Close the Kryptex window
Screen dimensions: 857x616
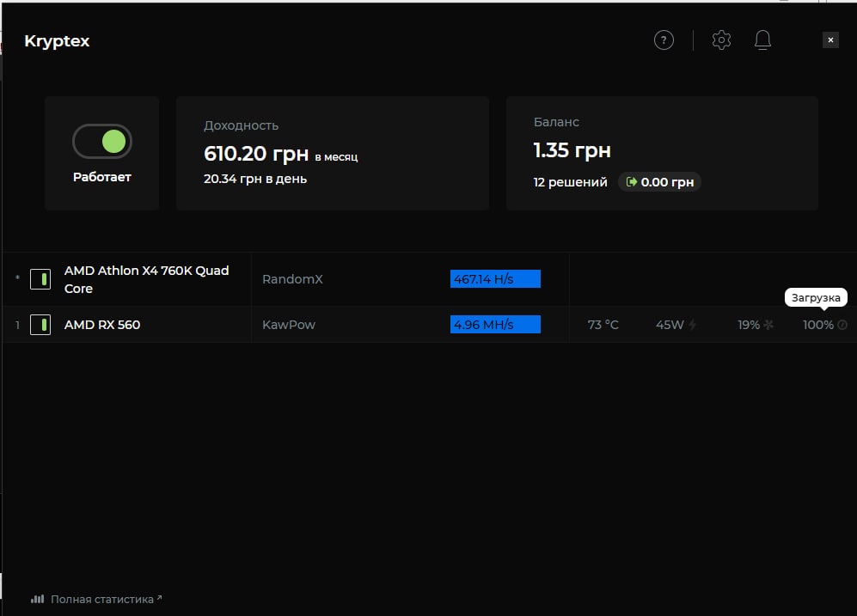pos(830,40)
